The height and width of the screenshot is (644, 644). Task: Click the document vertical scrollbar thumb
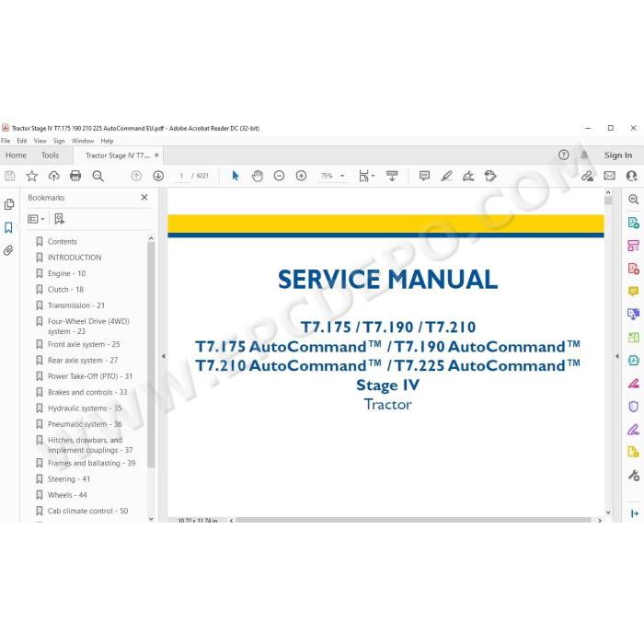click(x=608, y=201)
